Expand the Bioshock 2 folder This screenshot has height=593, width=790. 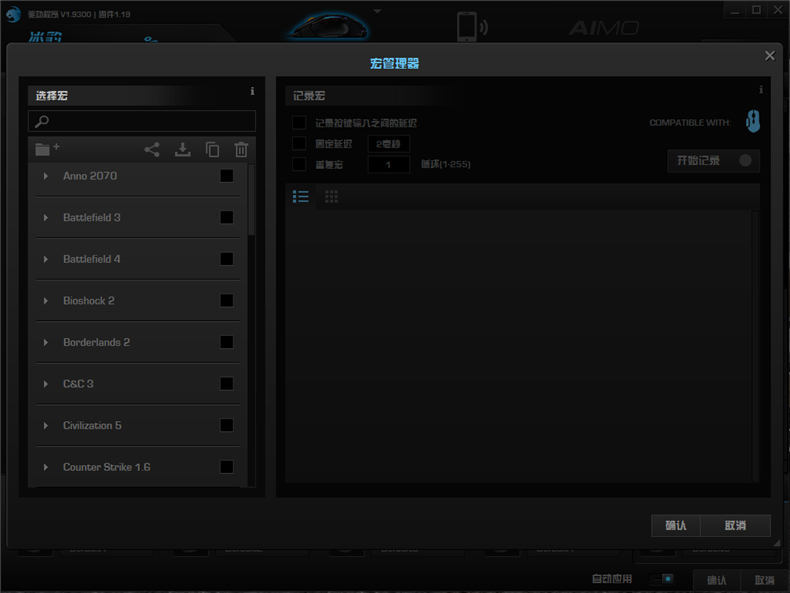click(x=46, y=301)
